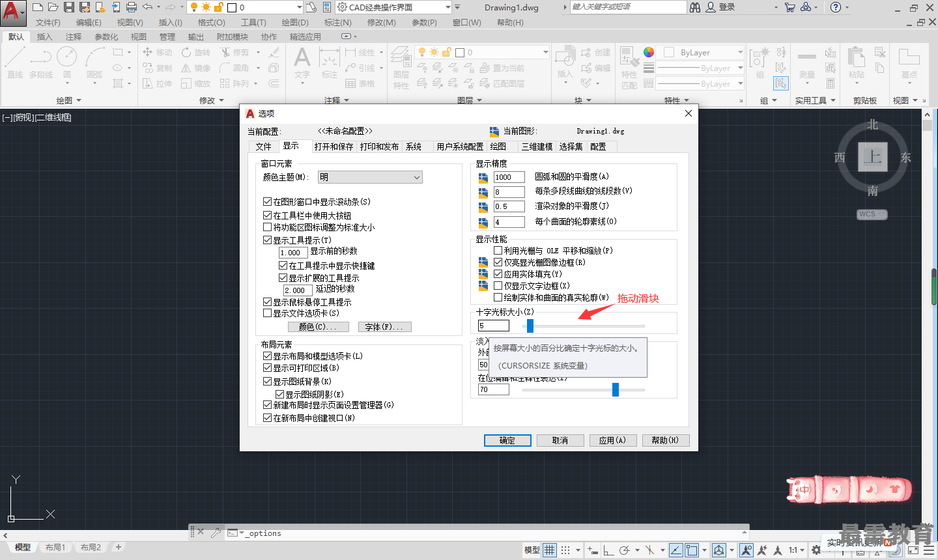Click the Save icon in quick access toolbar

tap(69, 7)
